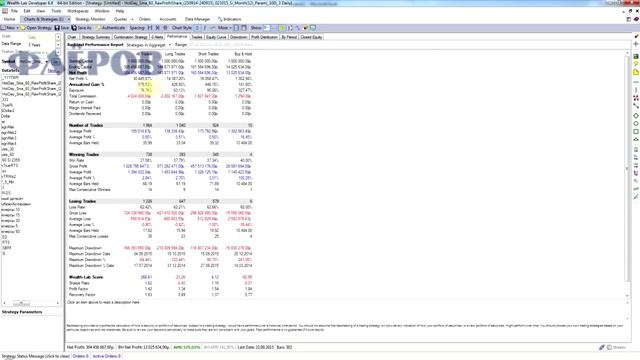The width and height of the screenshot is (640, 360).
Task: Click the Save toolbar button
Action: (62, 28)
